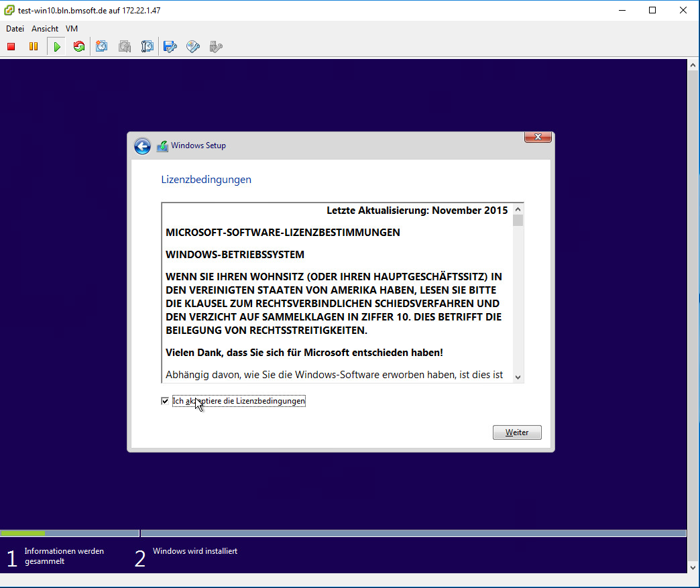Click 'Informationen werden gesammelt' step label
700x588 pixels.
click(64, 556)
